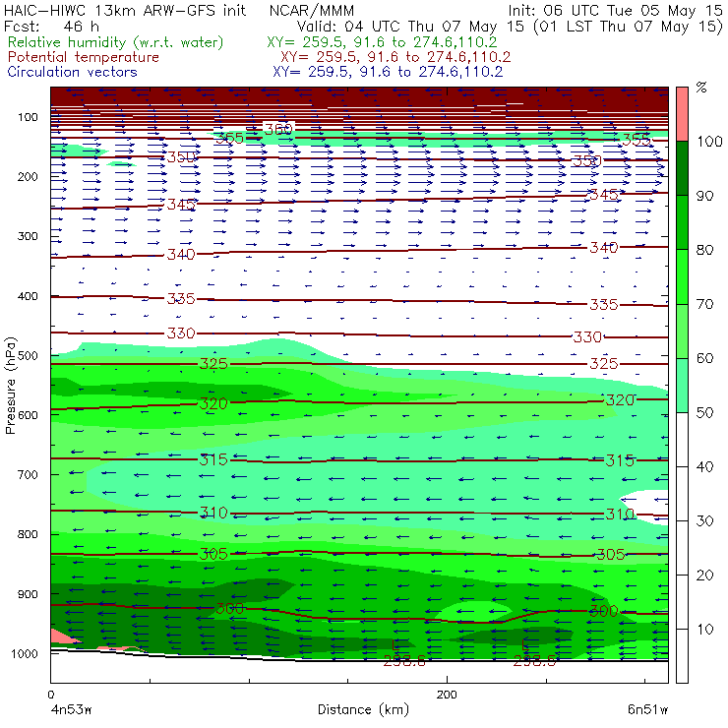Image resolution: width=728 pixels, height=728 pixels.
Task: Click the colorbar "40" label
Action: [704, 466]
